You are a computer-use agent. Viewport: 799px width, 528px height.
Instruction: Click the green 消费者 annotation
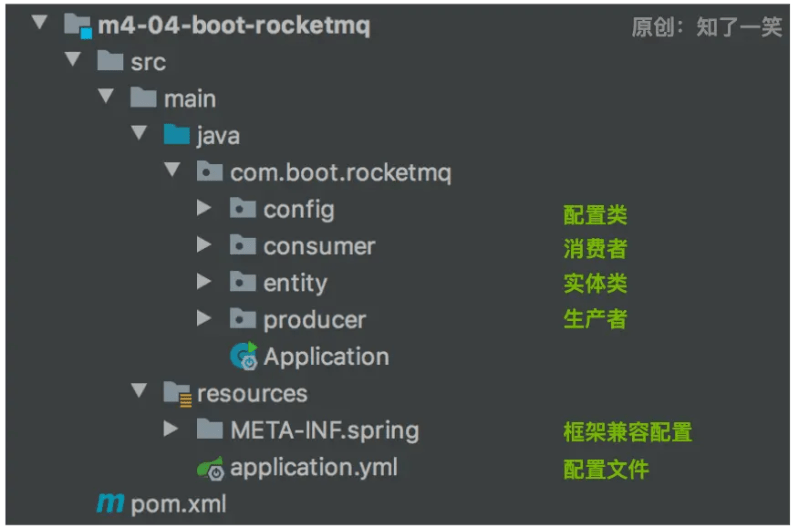coord(595,249)
